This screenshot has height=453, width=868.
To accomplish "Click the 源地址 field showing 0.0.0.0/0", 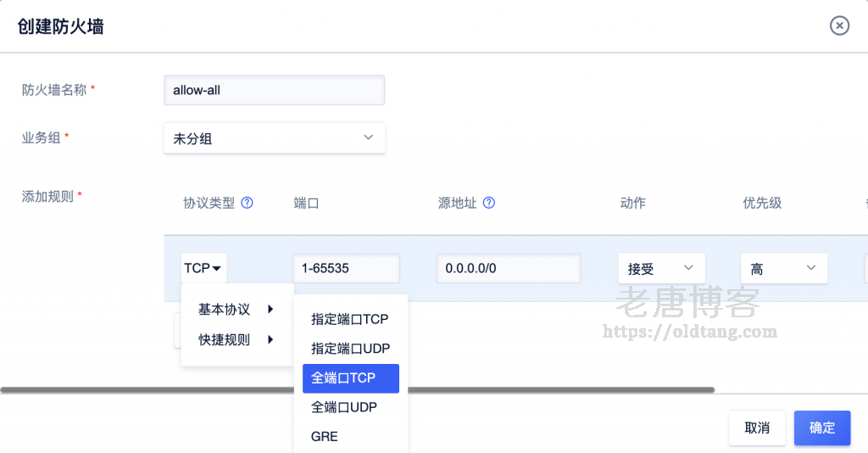I will click(509, 268).
